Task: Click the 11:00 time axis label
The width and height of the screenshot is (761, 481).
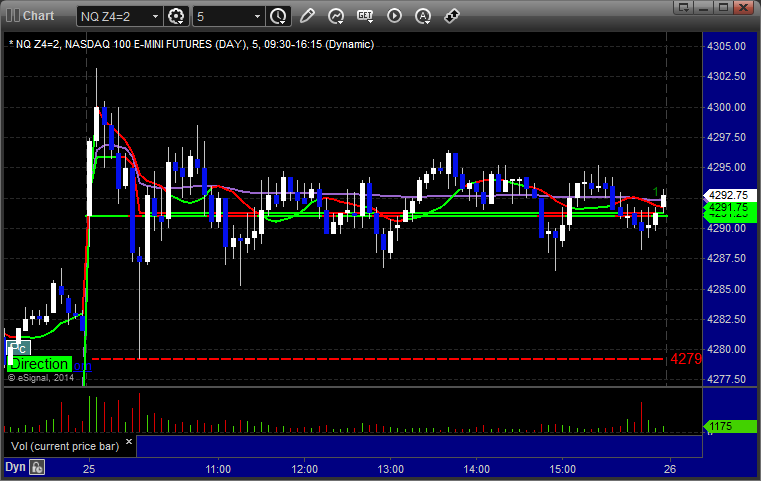Action: tap(218, 469)
